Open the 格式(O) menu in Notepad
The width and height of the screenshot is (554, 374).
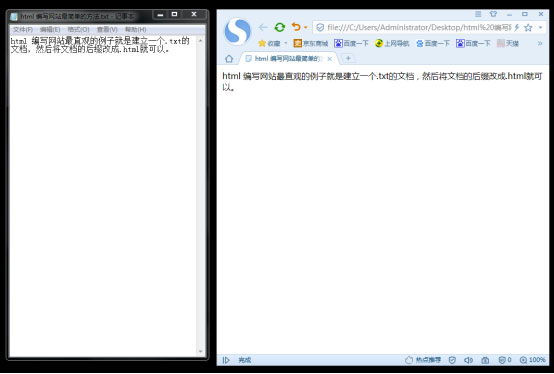[78, 29]
